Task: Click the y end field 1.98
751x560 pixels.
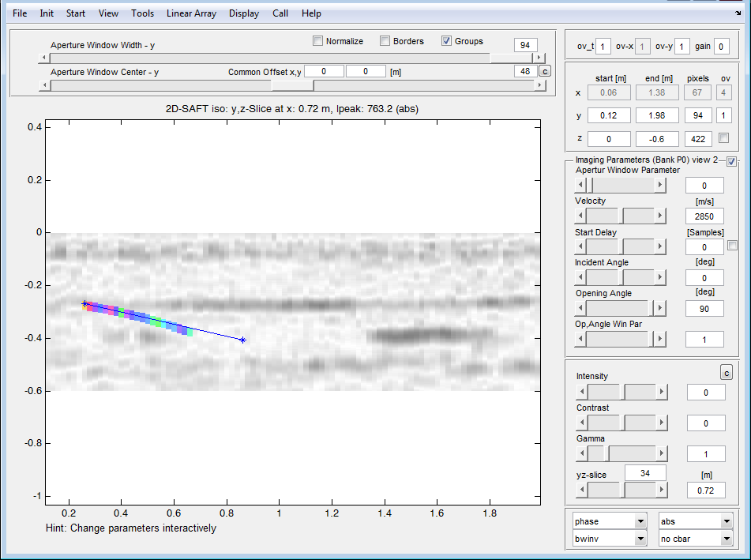Action: tap(657, 115)
